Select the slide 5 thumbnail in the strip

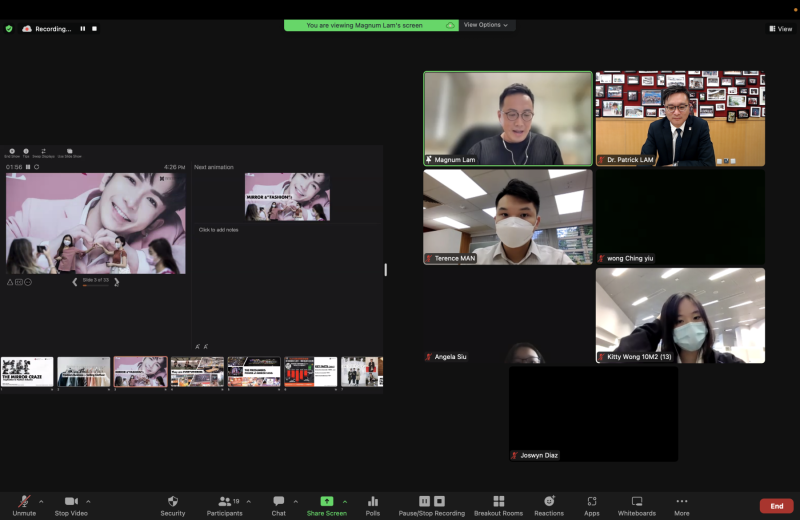(254, 372)
